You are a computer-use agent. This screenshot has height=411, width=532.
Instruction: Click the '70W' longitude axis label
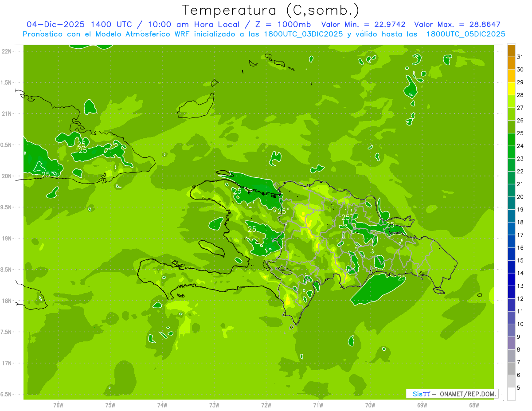370,405
